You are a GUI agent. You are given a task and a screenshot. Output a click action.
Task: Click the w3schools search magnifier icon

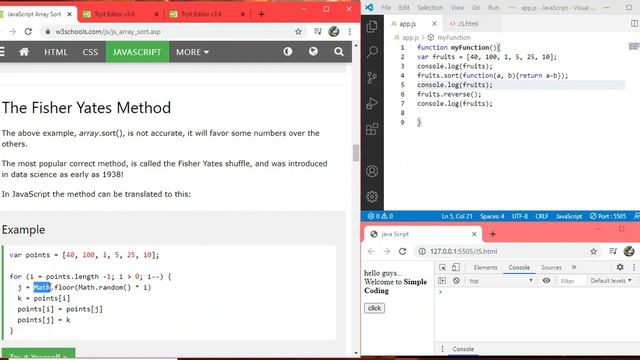pyautogui.click(x=338, y=52)
